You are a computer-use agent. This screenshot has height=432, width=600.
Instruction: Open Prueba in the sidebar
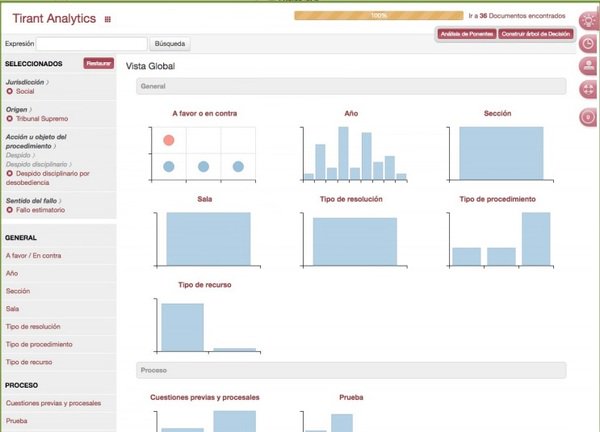click(16, 421)
